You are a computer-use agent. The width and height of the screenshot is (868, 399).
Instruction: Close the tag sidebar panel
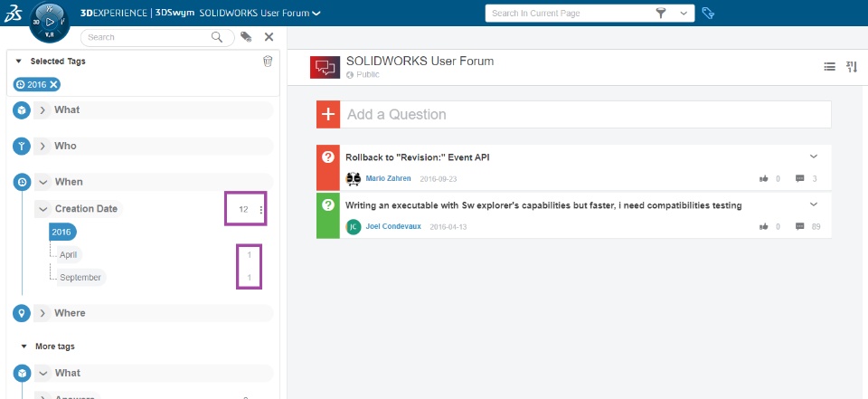click(x=269, y=37)
